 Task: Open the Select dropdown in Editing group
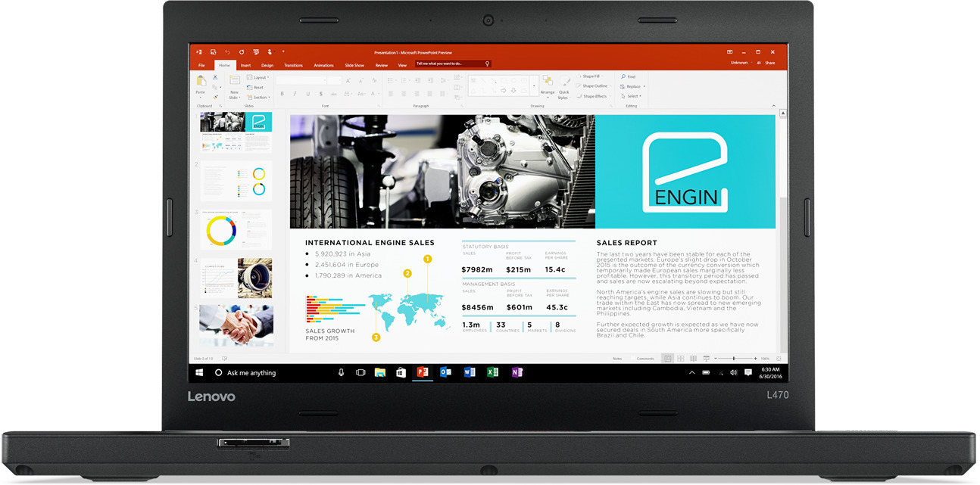633,96
